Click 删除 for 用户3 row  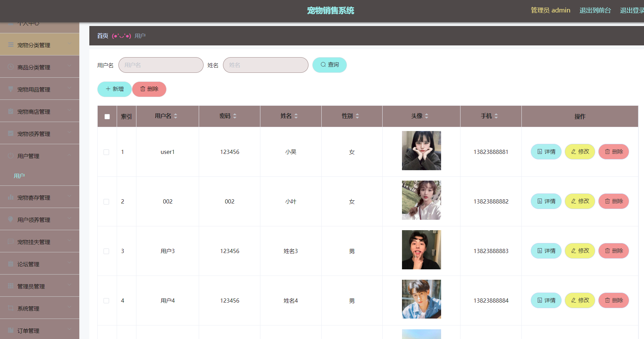pos(614,251)
